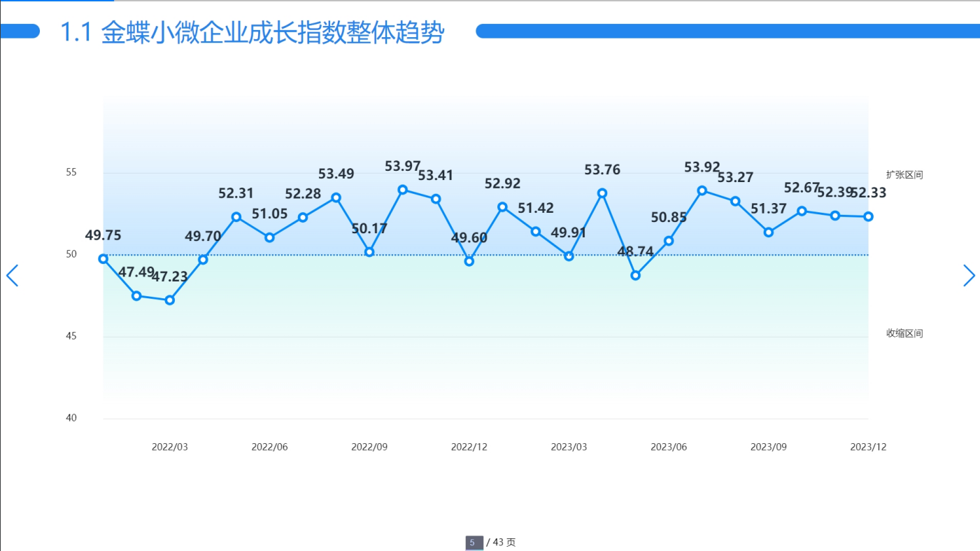
Task: Click the 2022/03 x-axis label
Action: click(170, 447)
